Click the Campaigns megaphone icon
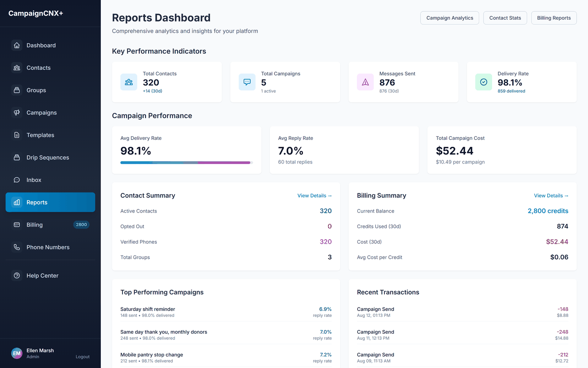The height and width of the screenshot is (368, 588). coord(17,112)
